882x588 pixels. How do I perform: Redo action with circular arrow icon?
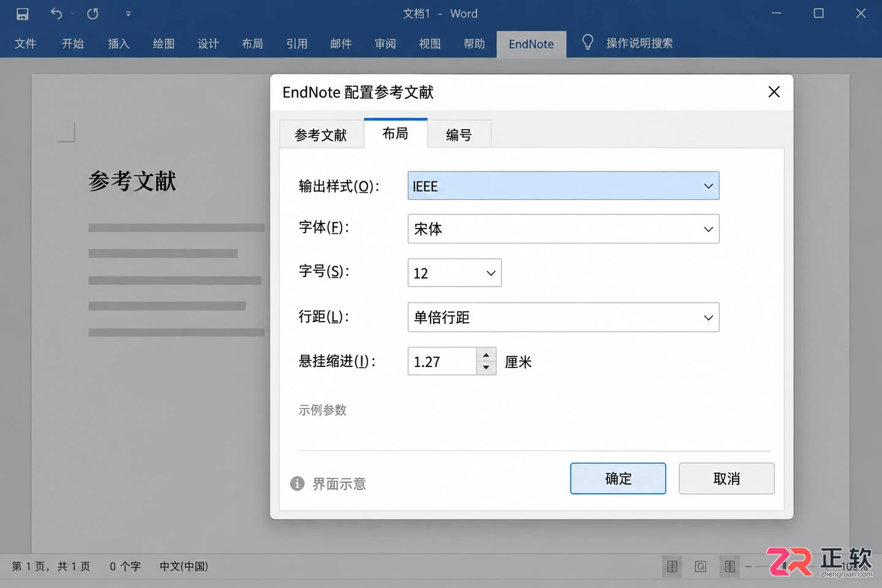(x=92, y=13)
